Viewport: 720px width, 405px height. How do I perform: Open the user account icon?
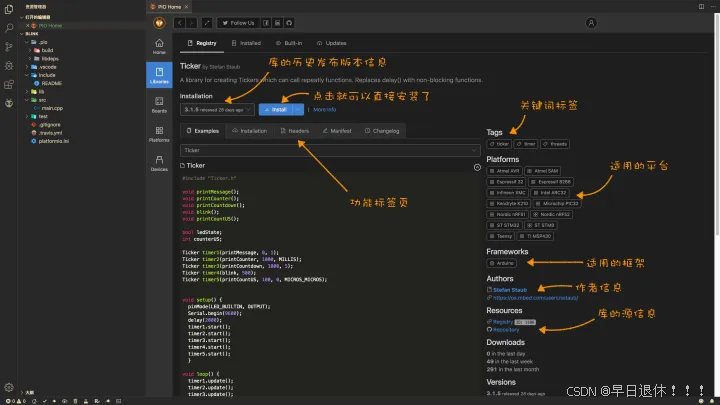[591, 23]
